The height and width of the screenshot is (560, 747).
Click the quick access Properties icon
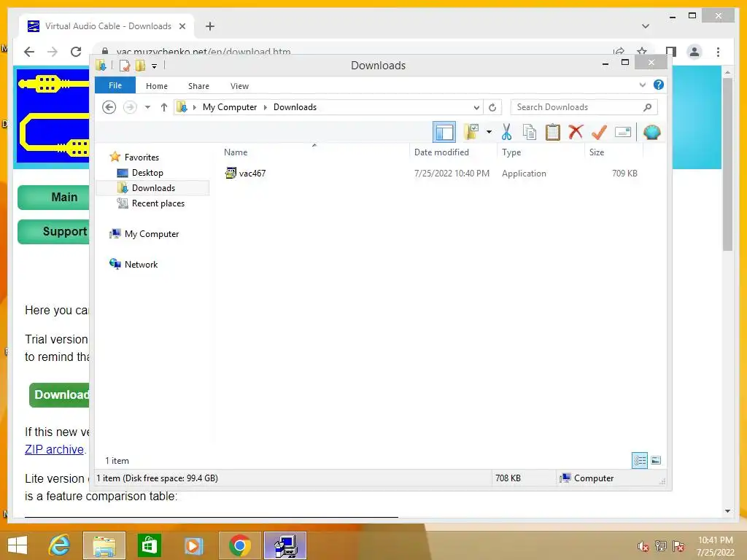pos(125,65)
